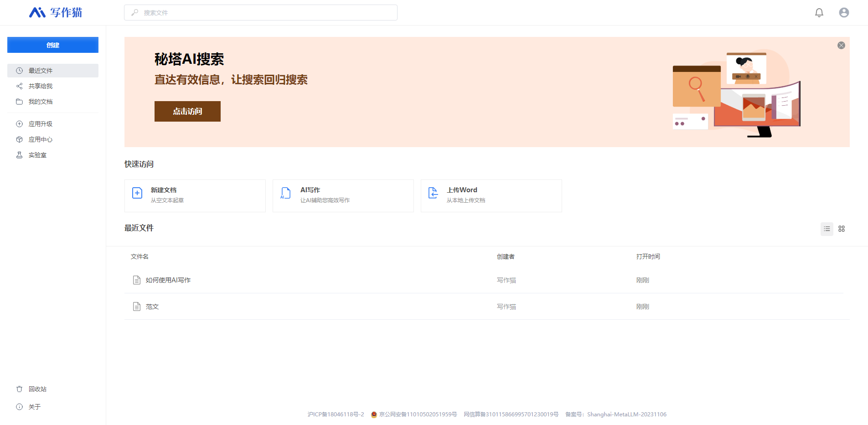Click the banner illustration image
Image resolution: width=868 pixels, height=425 pixels.
pyautogui.click(x=736, y=93)
